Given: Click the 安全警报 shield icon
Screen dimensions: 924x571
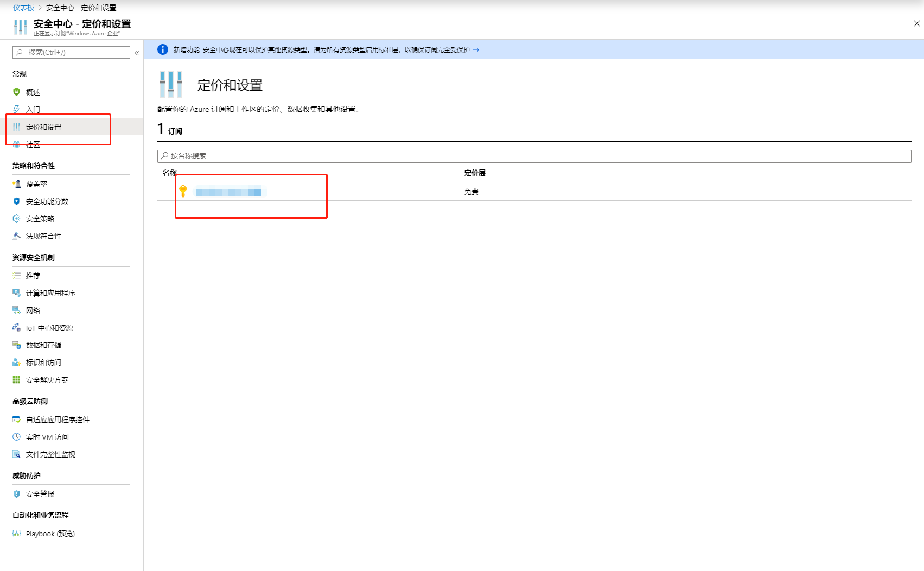Looking at the screenshot, I should tap(16, 494).
